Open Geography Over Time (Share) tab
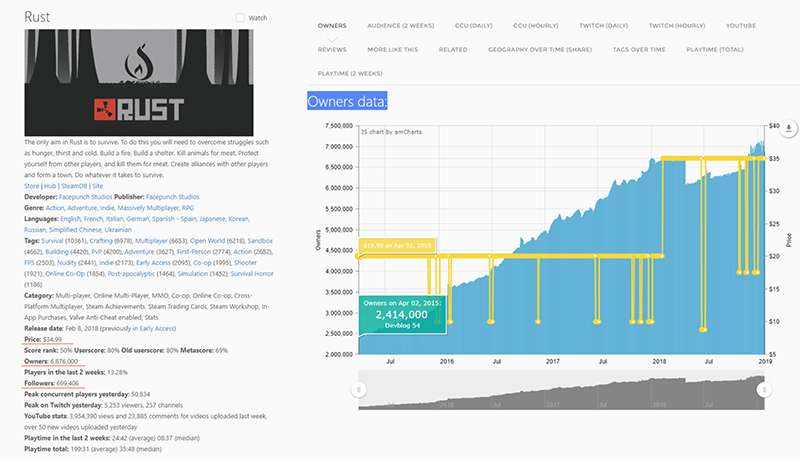800x462 pixels. pyautogui.click(x=540, y=49)
